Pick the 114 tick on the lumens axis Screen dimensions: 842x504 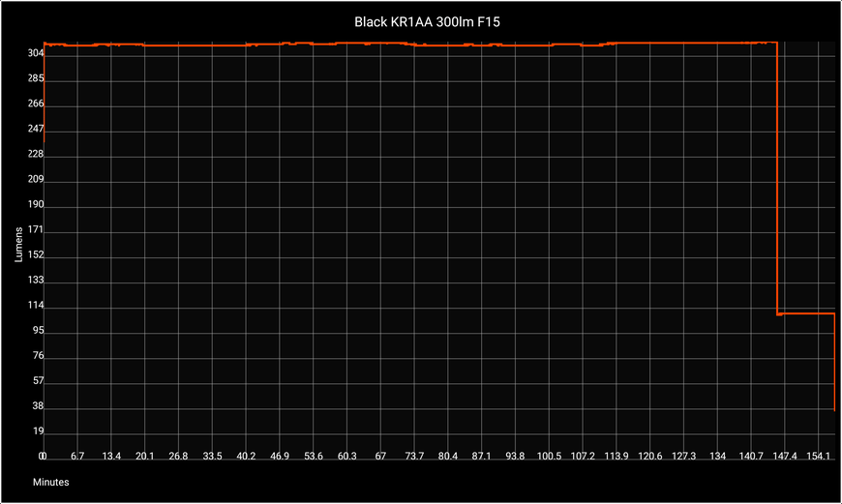[35, 306]
